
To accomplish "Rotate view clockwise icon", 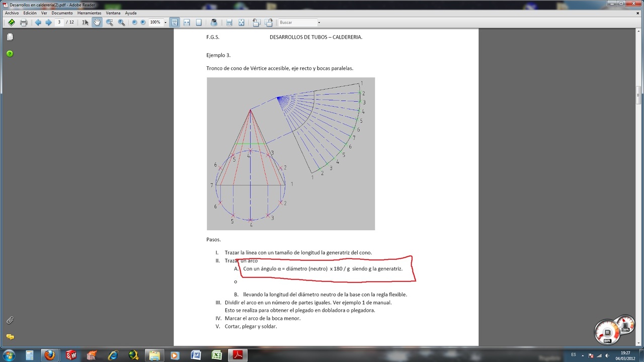I will (269, 22).
